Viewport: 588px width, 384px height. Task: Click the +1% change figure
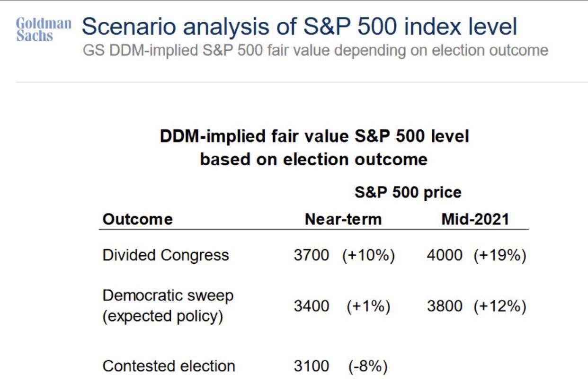point(368,306)
